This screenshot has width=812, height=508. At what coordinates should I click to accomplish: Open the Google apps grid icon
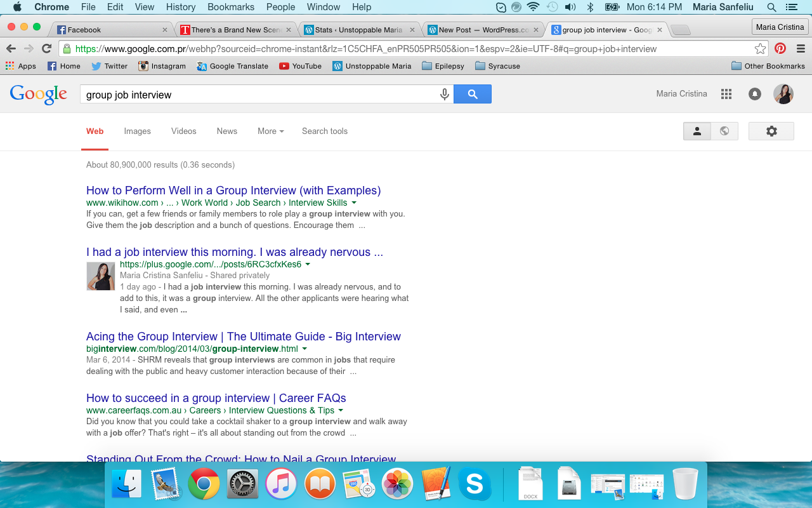pos(726,94)
